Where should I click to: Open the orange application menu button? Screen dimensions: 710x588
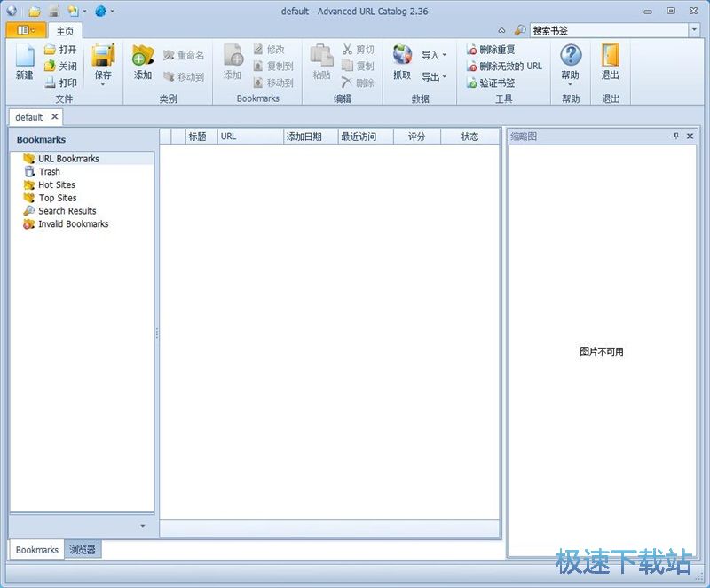click(27, 30)
